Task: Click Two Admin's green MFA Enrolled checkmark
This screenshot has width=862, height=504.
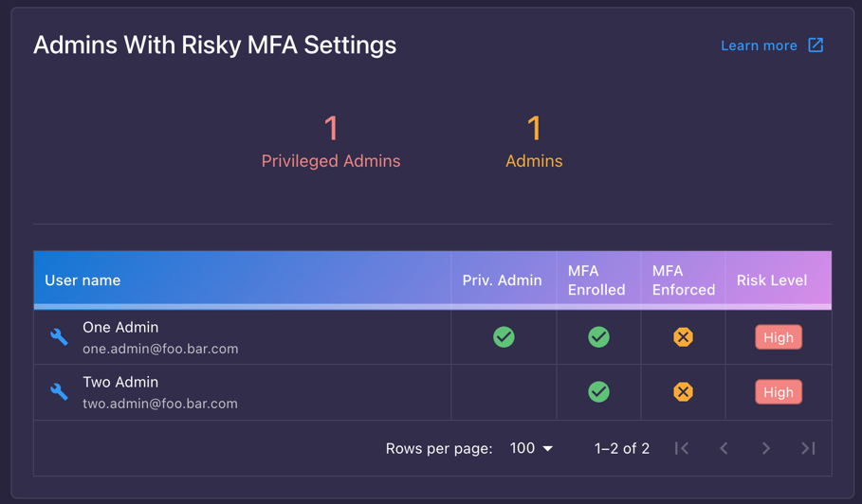Action: [598, 391]
